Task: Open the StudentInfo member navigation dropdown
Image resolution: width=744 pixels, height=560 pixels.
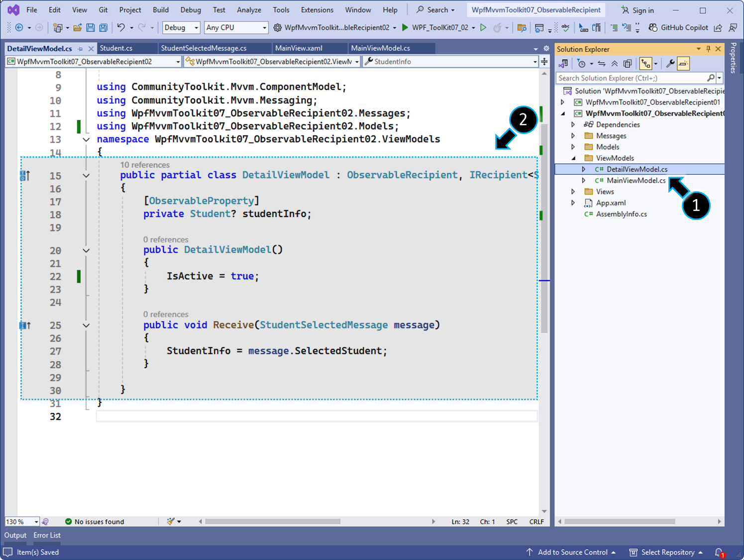Action: click(x=450, y=62)
